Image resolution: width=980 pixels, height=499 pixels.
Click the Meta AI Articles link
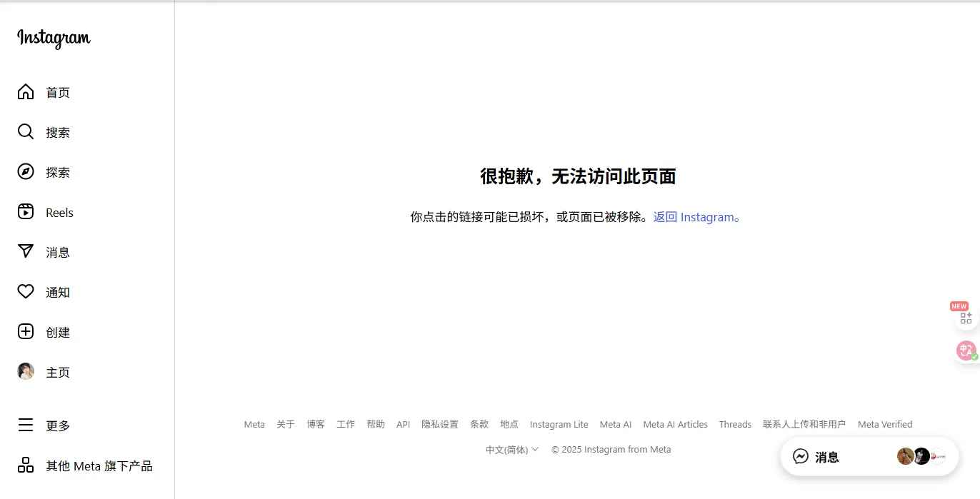[x=676, y=424]
